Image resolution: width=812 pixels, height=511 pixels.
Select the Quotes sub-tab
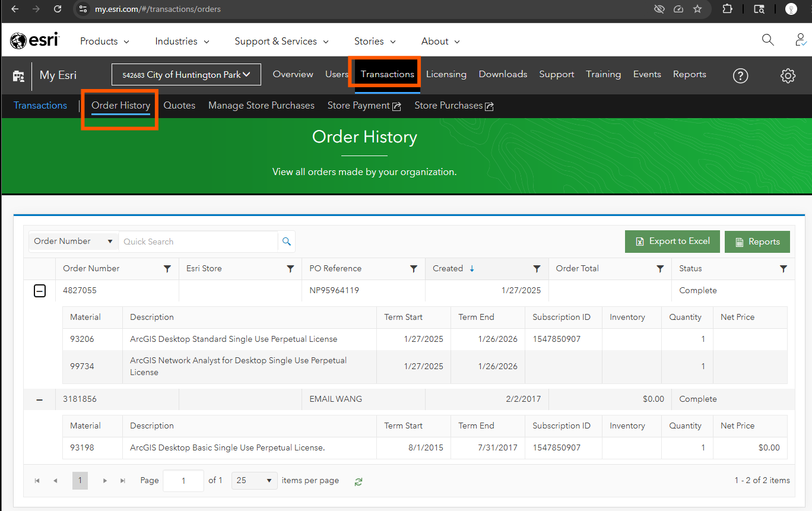coord(179,106)
